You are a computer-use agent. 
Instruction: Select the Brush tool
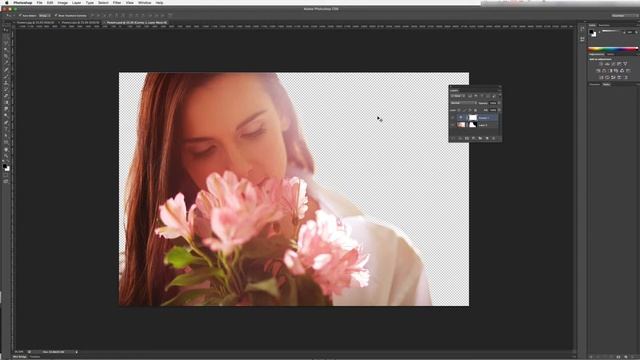[x=6, y=76]
